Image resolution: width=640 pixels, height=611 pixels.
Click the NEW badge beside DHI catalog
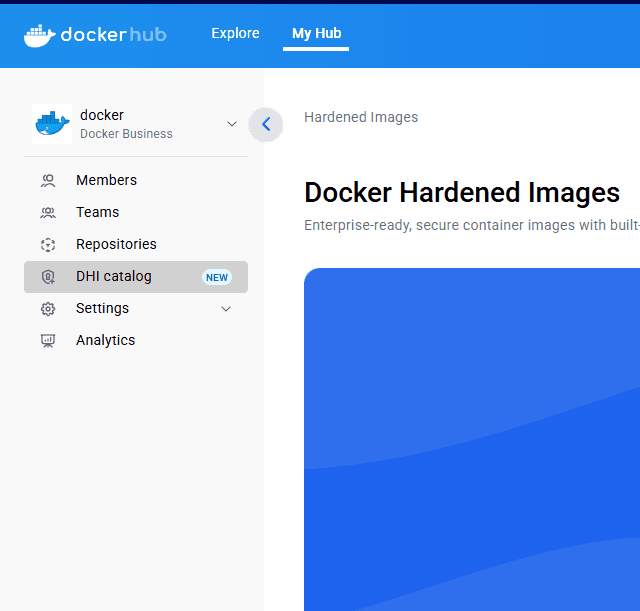pyautogui.click(x=217, y=277)
